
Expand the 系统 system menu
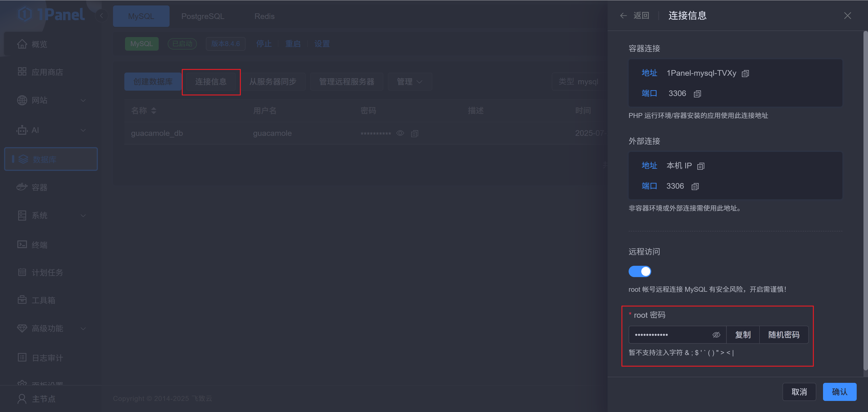(51, 215)
